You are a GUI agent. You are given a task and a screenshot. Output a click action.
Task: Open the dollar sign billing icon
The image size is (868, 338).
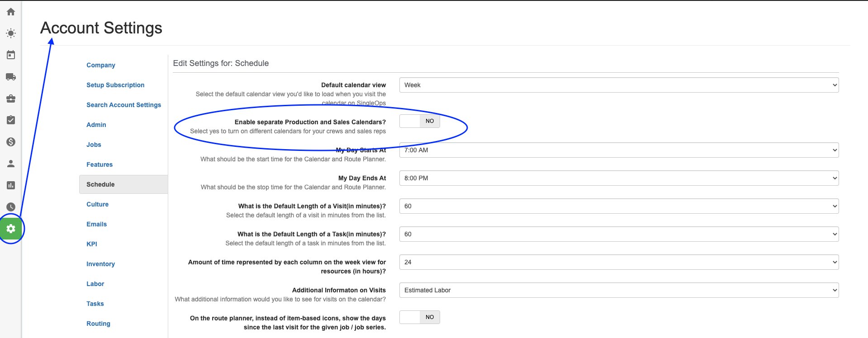point(11,142)
